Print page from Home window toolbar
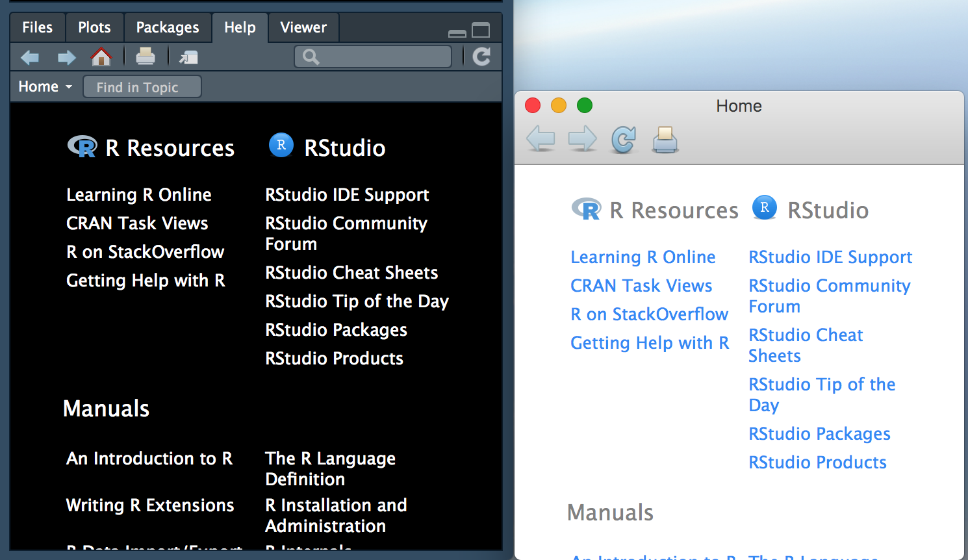 coord(665,139)
